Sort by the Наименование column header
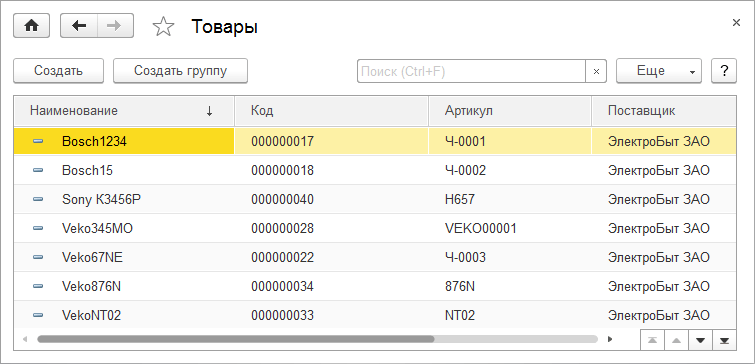The width and height of the screenshot is (755, 364). [124, 111]
